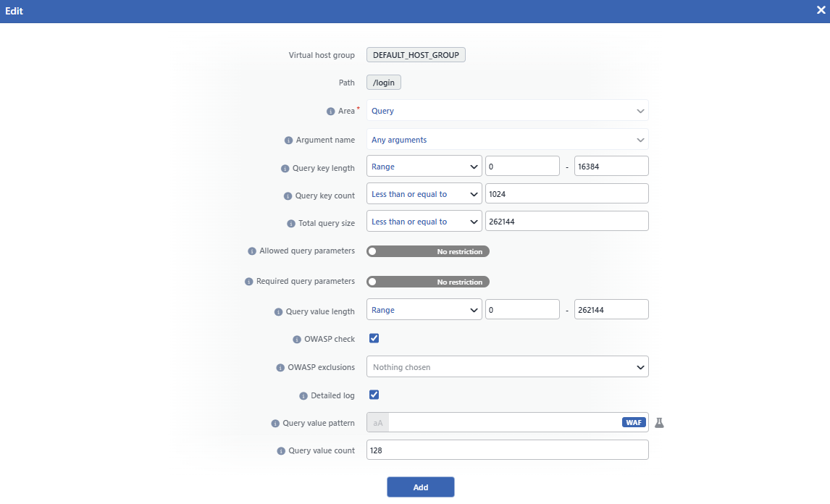Screen dimensions: 830x504
Task: Click the info icon beside Query value count
Action: click(281, 451)
